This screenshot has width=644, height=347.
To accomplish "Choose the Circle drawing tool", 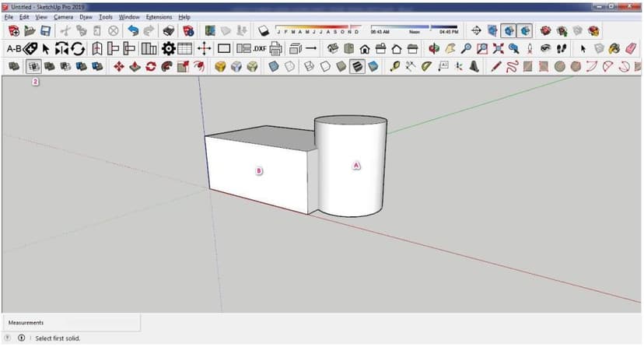I will 560,66.
